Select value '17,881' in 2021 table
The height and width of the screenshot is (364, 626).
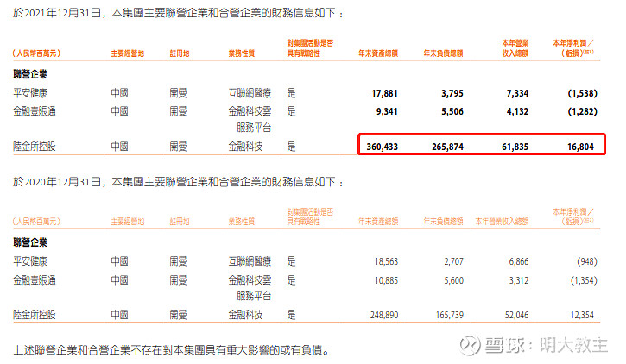click(x=384, y=93)
